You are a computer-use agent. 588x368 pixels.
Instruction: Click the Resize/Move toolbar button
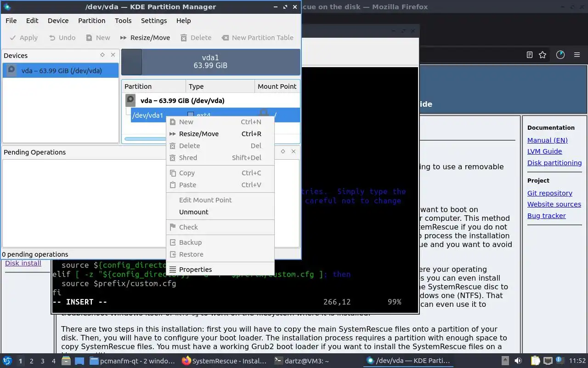(x=145, y=38)
